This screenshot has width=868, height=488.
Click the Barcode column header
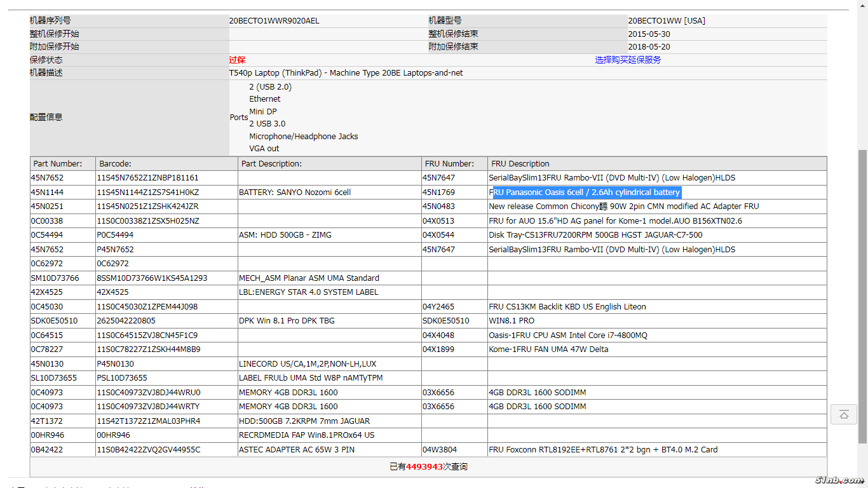[116, 164]
